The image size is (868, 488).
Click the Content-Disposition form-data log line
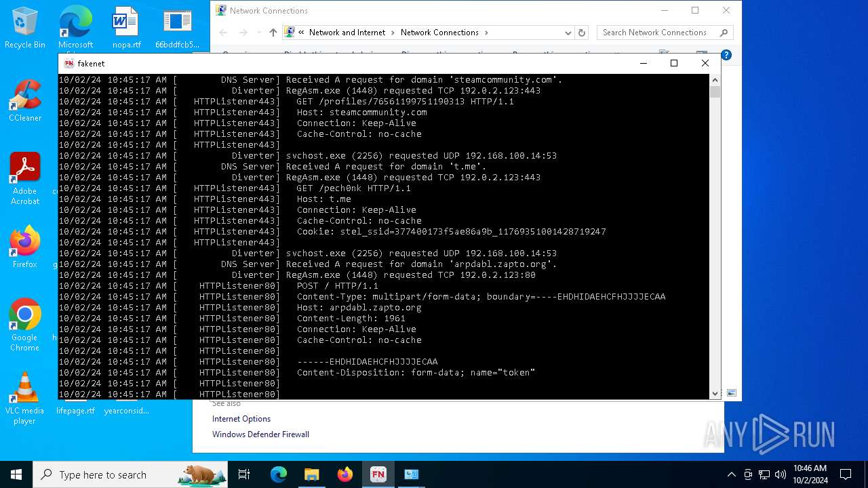click(x=416, y=372)
